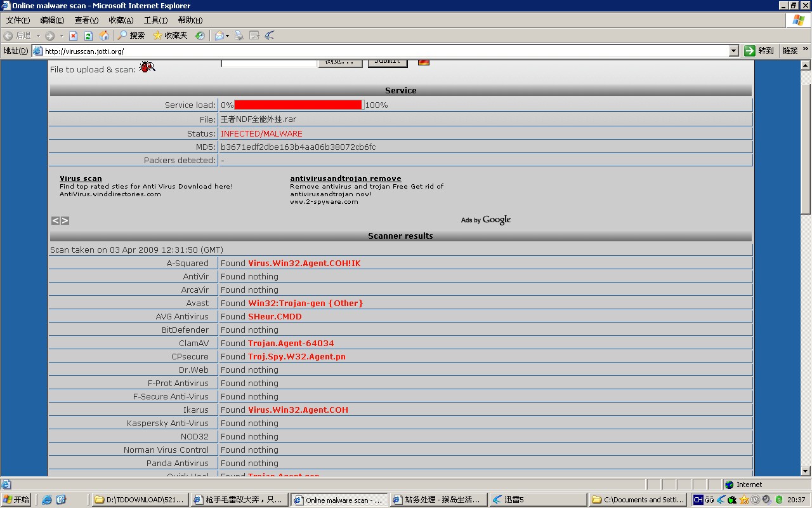812x508 pixels.
Task: Open the 查看(V) menu
Action: [x=86, y=20]
